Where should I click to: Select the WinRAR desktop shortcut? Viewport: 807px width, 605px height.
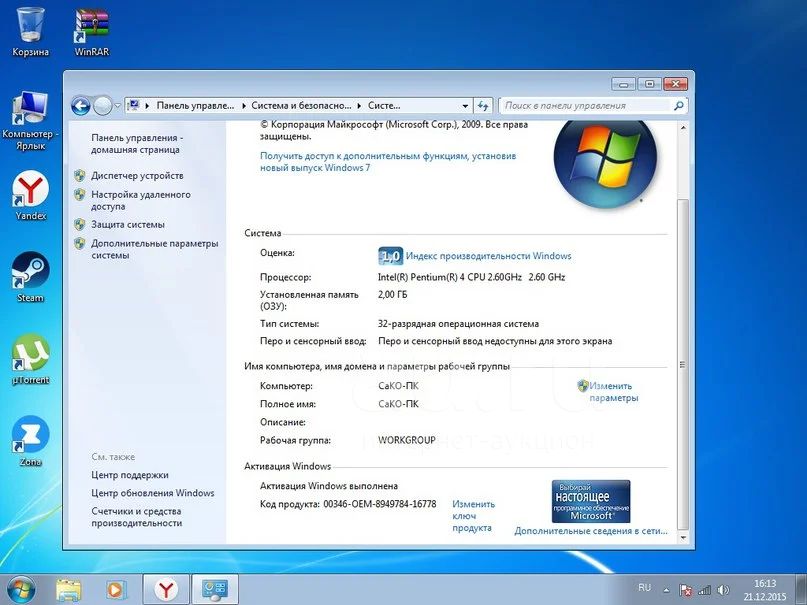pos(92,31)
